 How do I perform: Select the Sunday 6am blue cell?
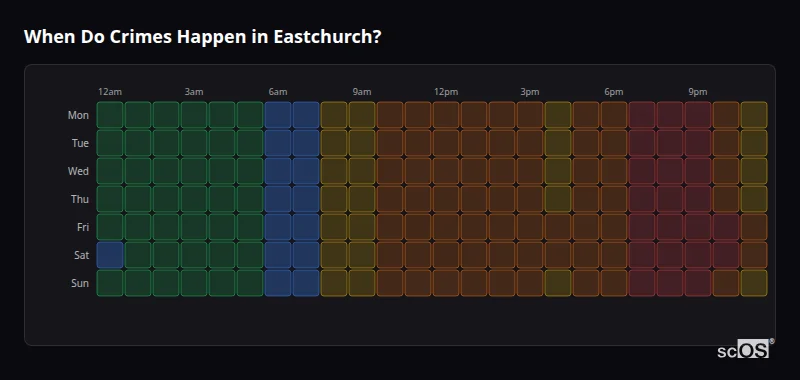click(x=278, y=283)
